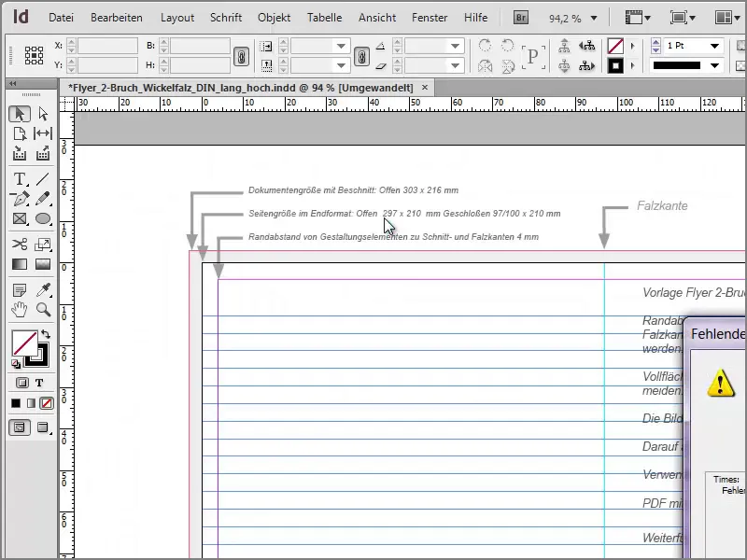747x560 pixels.
Task: Swap fill and stroke colors arrow
Action: tap(46, 334)
